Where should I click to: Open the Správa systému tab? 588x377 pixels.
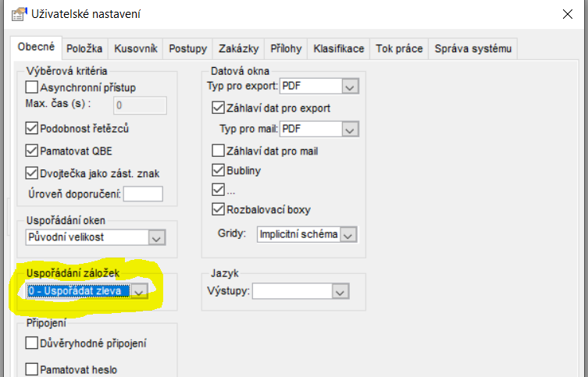[x=473, y=48]
